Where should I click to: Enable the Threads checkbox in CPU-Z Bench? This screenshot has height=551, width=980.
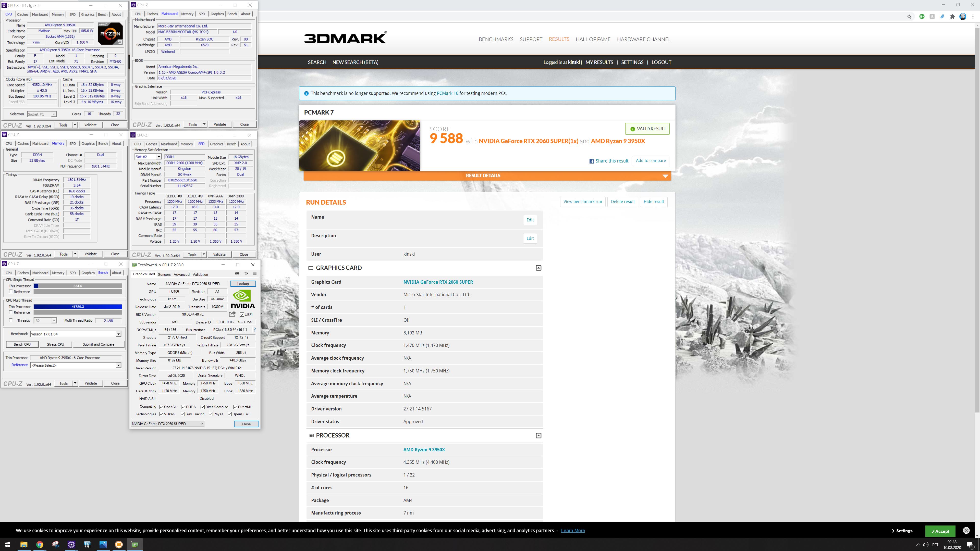coord(11,320)
